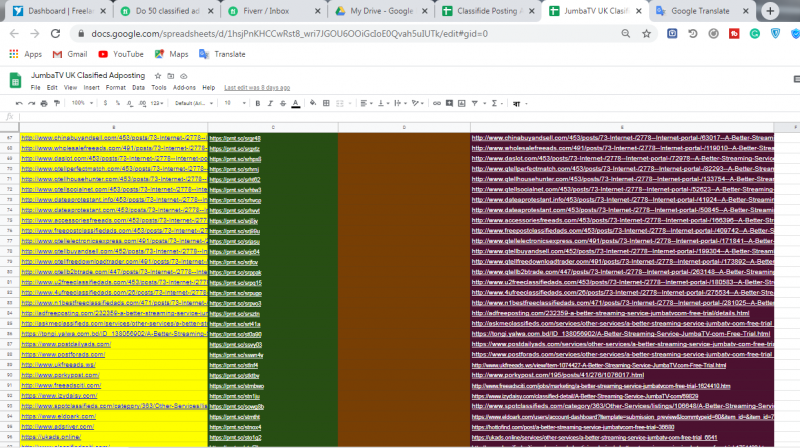
Task: Open browser zoom magnifier in address bar
Action: click(626, 34)
